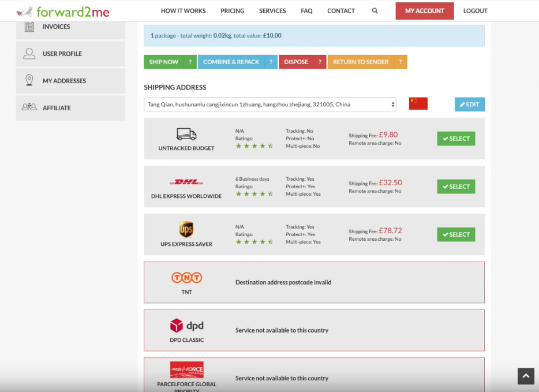
Task: Select the Untracked Budget shipping option
Action: (456, 139)
